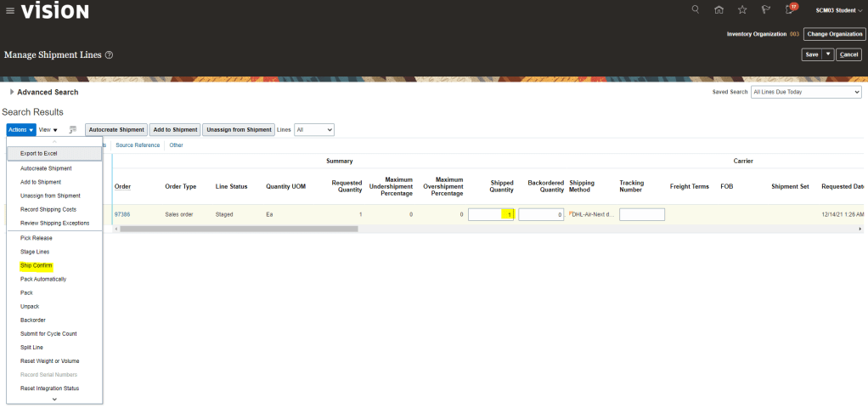868x414 pixels.
Task: Choose Export to Excel menu item
Action: tap(39, 153)
